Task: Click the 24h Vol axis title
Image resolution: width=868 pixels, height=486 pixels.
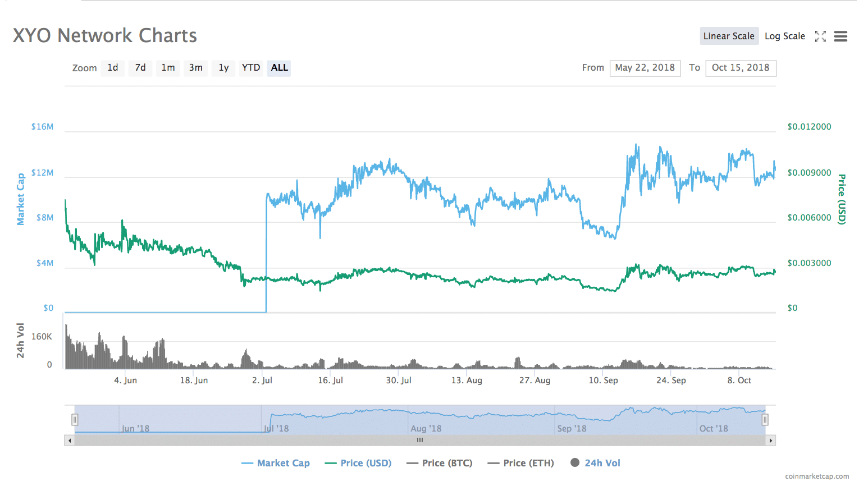Action: coord(21,341)
